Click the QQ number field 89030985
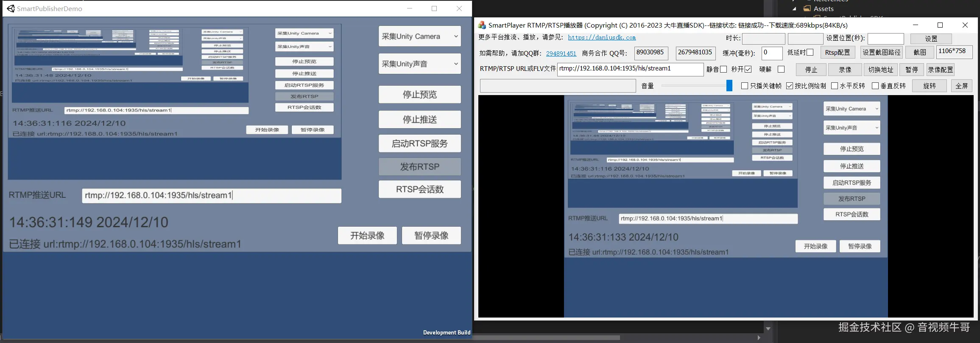Image resolution: width=980 pixels, height=343 pixels. click(651, 53)
